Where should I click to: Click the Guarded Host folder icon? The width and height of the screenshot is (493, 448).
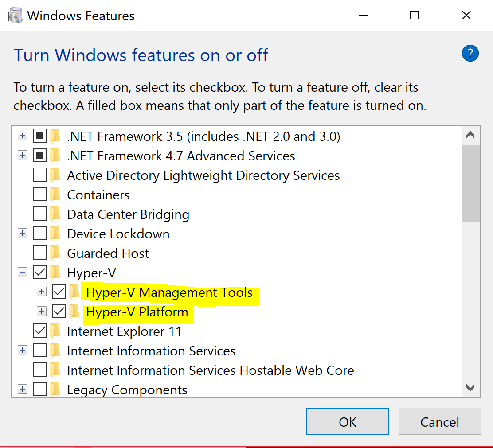pyautogui.click(x=55, y=253)
